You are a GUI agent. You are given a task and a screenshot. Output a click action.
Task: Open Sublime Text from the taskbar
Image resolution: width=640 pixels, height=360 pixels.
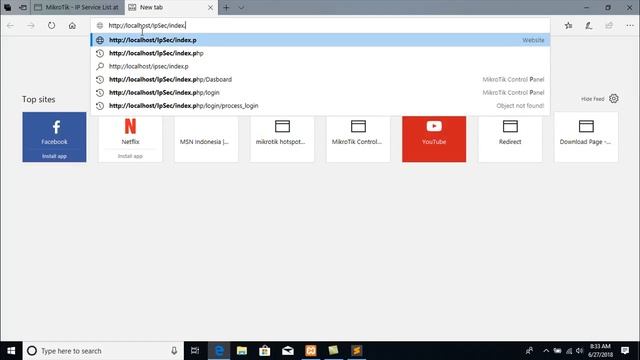[356, 351]
